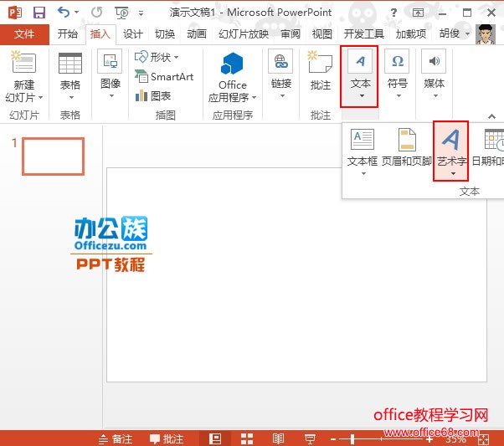
Task: Click the 新建幻灯片 New Slide icon
Action: pos(23,62)
